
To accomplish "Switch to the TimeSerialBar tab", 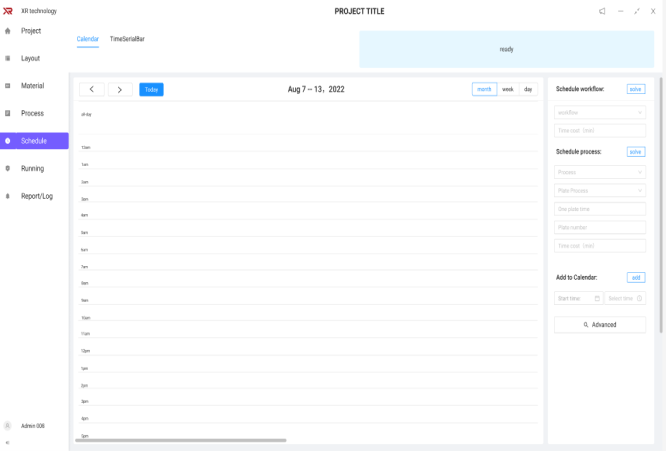I will 127,39.
